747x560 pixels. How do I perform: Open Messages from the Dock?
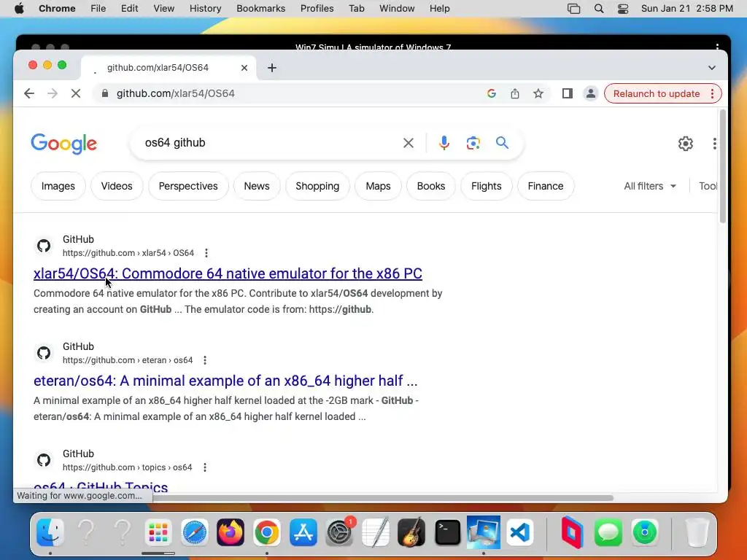(x=608, y=532)
